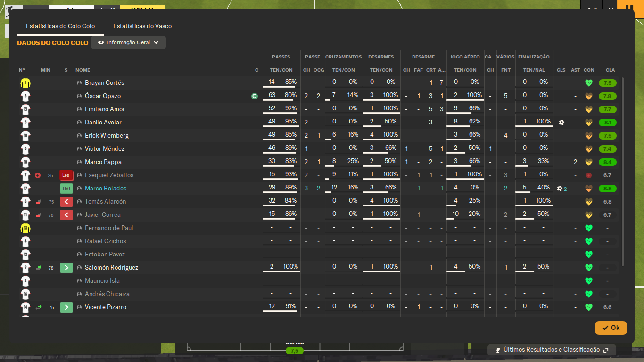The width and height of the screenshot is (644, 362).
Task: Open player info icon beside Emiliano Amor
Action: click(79, 109)
